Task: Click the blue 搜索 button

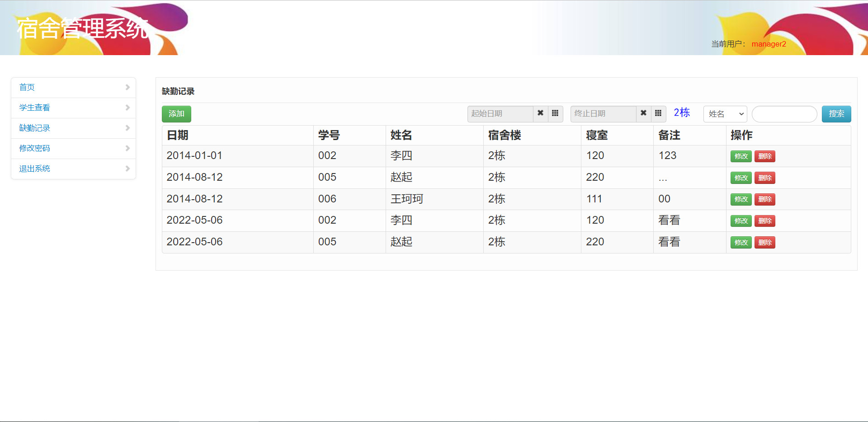Action: click(x=836, y=114)
